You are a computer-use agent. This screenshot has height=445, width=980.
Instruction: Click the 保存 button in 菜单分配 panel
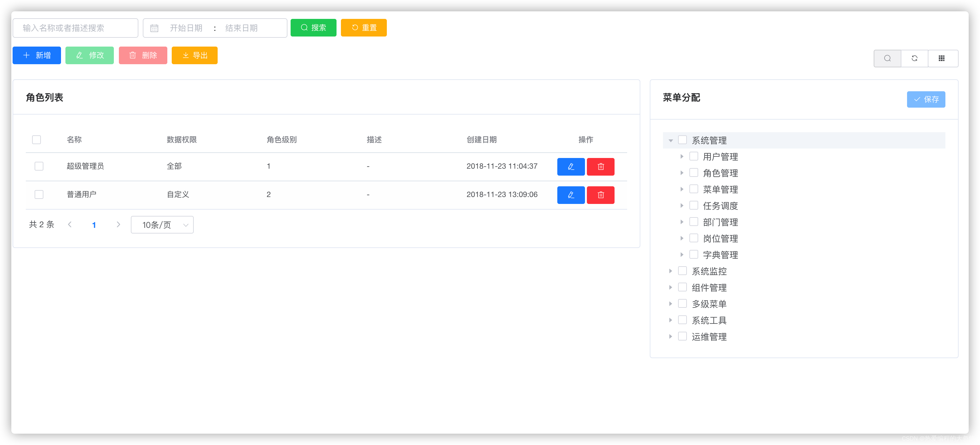click(926, 99)
